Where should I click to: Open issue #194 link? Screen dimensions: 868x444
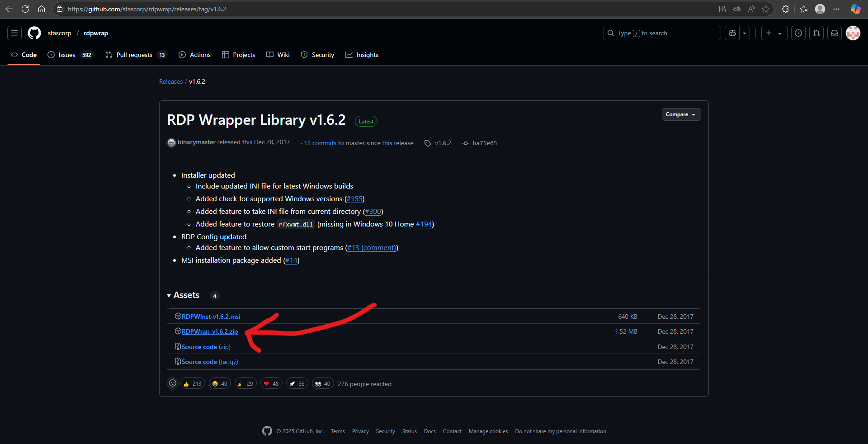tap(424, 224)
